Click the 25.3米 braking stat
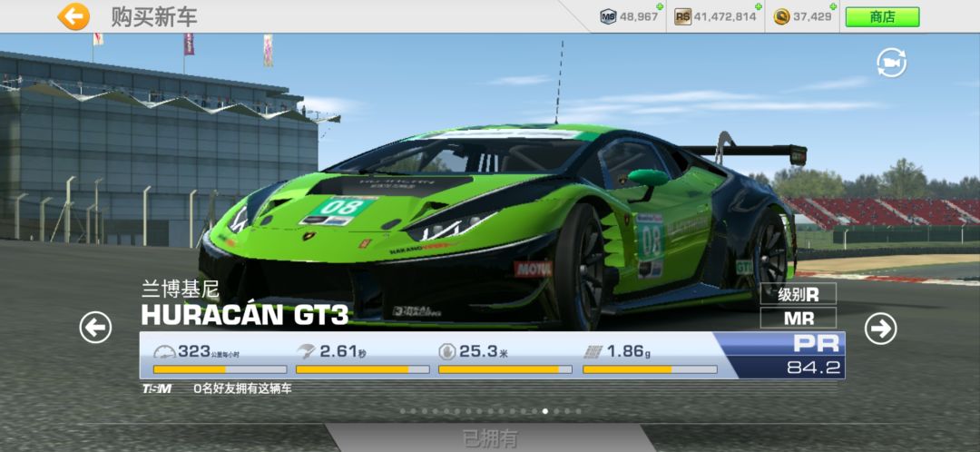This screenshot has width=980, height=452. (473, 352)
